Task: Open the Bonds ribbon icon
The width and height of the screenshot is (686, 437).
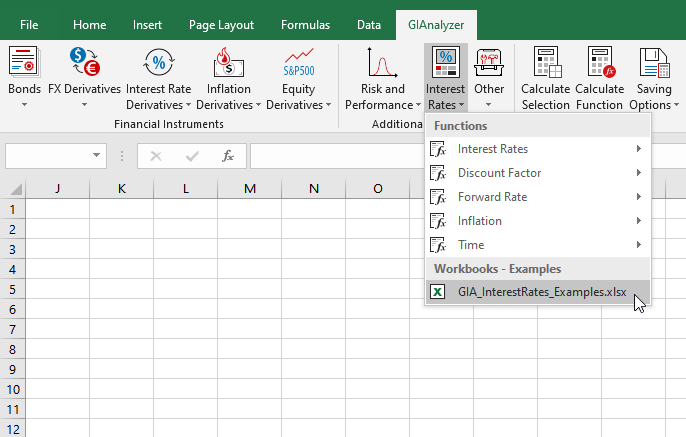Action: point(24,62)
